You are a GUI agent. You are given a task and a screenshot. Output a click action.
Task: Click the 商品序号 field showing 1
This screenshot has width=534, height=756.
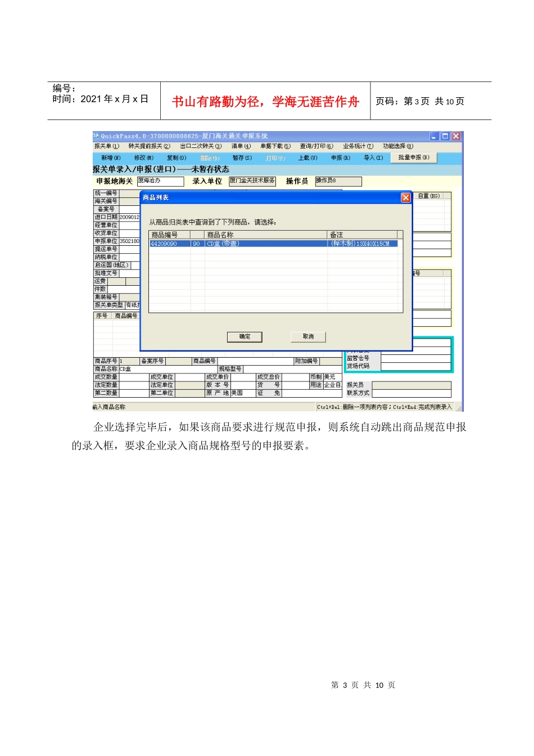[129, 361]
